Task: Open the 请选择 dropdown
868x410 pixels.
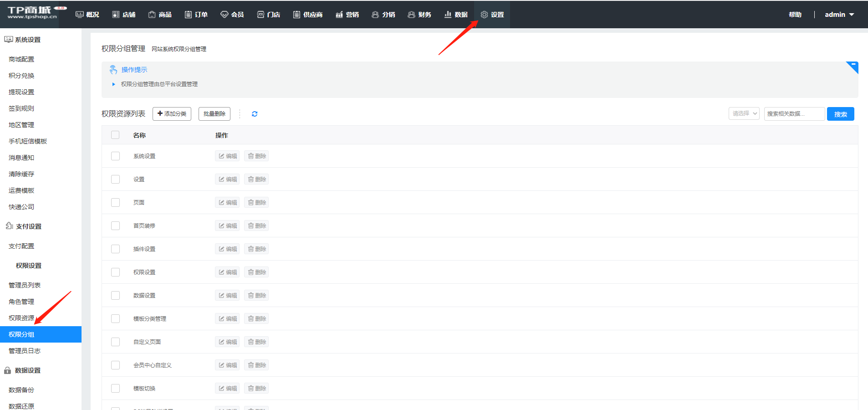Action: pos(744,113)
